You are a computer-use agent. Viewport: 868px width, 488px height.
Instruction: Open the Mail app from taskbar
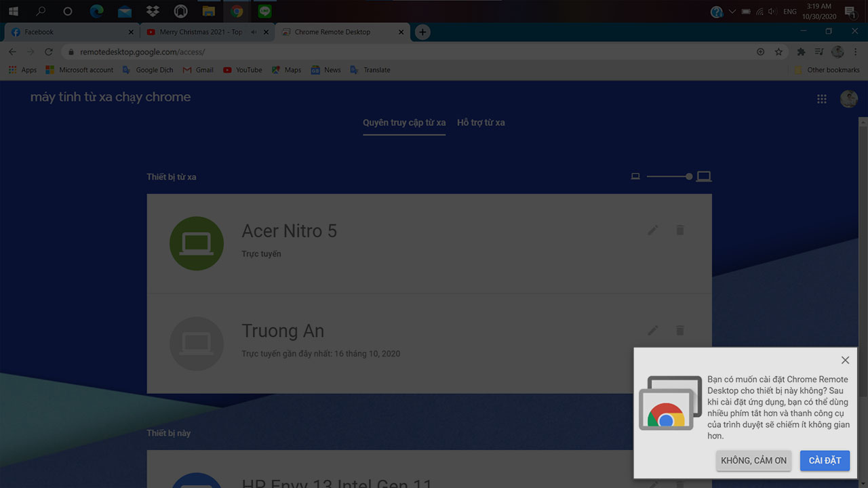click(x=124, y=12)
